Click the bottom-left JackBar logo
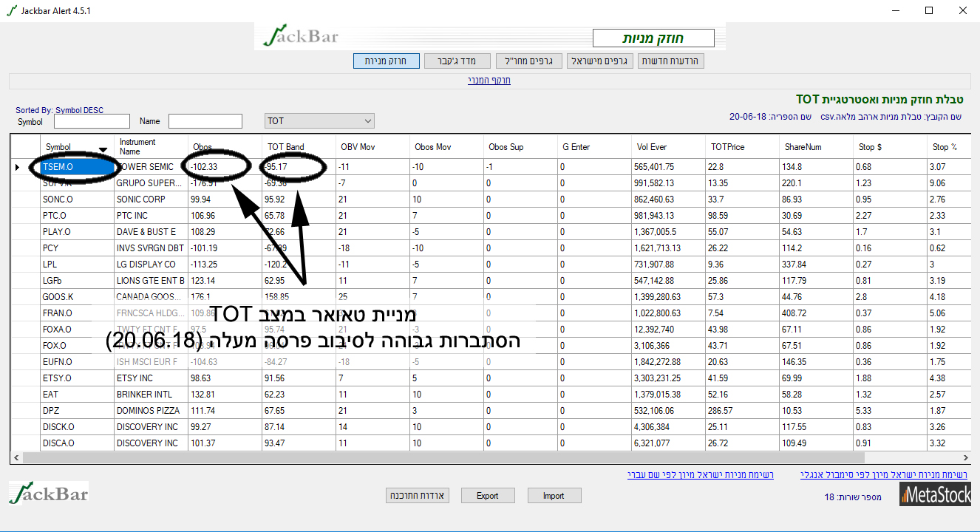 [x=48, y=492]
